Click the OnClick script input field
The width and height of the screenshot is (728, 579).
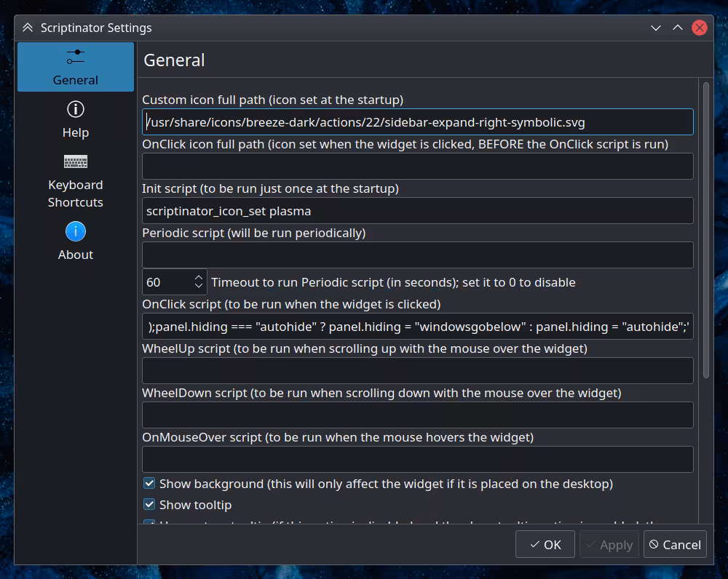(417, 327)
